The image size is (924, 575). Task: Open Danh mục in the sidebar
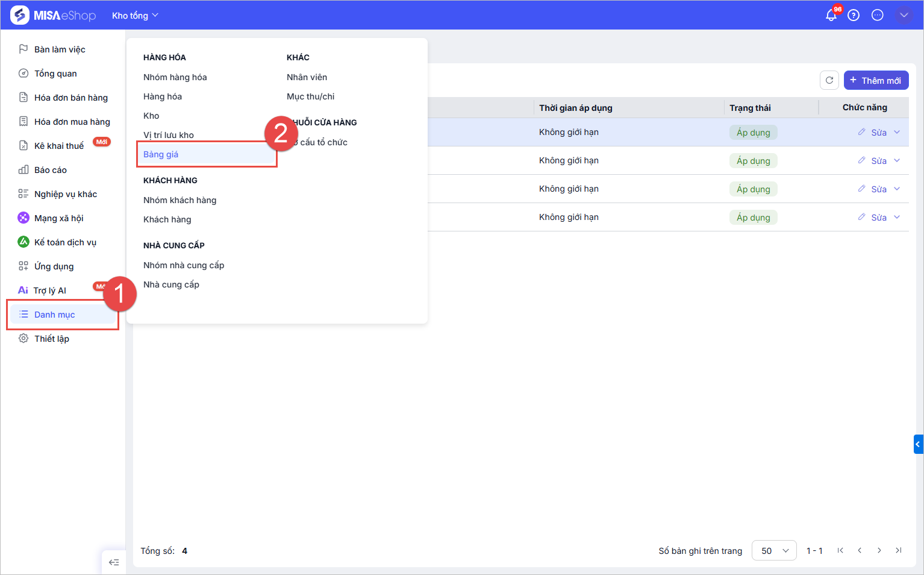click(54, 315)
